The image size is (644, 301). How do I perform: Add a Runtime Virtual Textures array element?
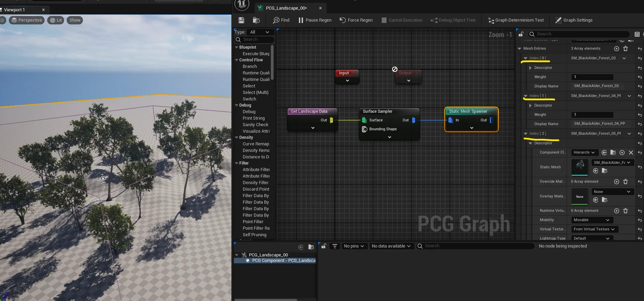(x=617, y=211)
